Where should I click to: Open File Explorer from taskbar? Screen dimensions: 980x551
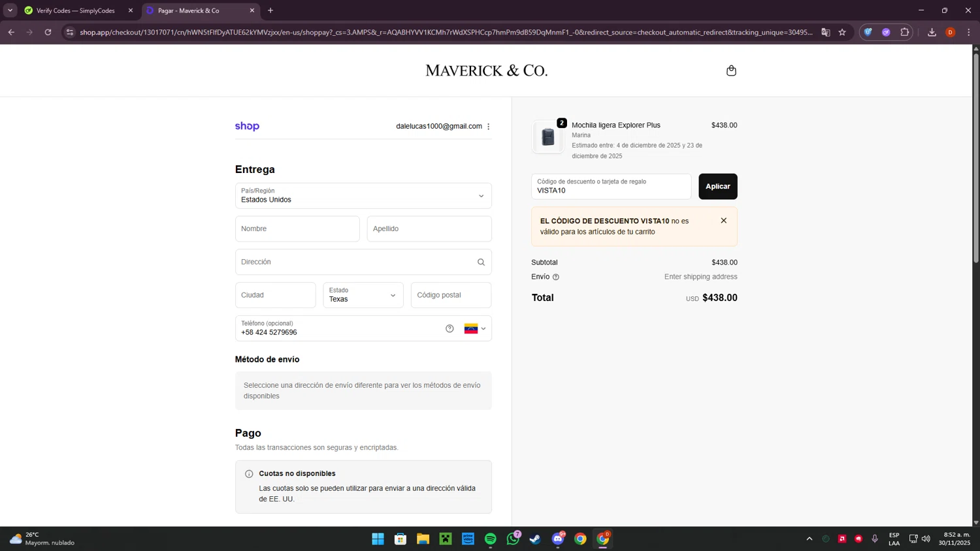pyautogui.click(x=423, y=539)
